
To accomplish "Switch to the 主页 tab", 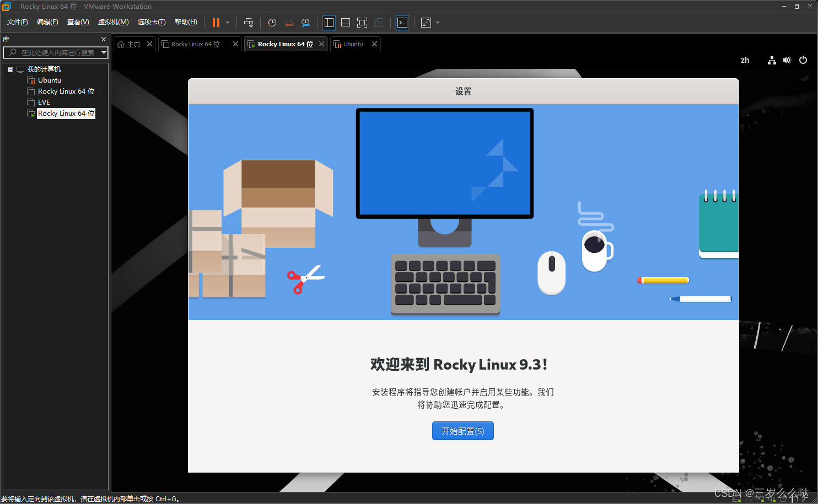I will pos(134,44).
